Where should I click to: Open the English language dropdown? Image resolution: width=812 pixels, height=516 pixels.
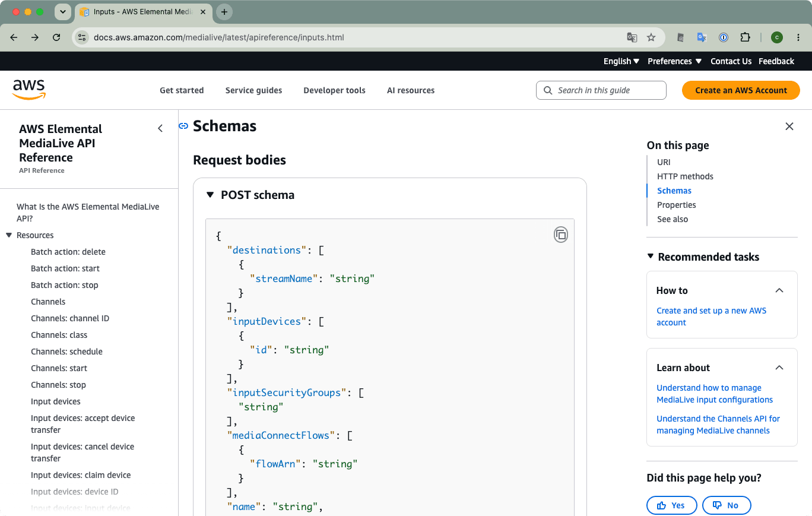coord(621,61)
